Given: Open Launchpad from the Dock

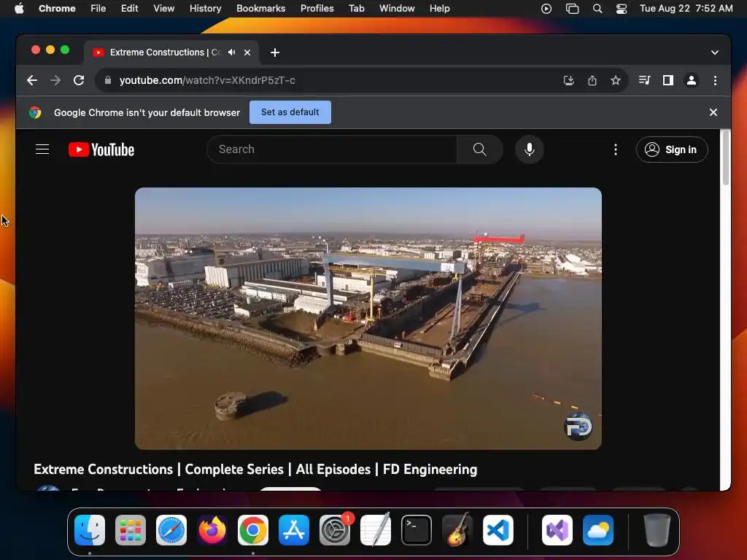Looking at the screenshot, I should coord(131,530).
